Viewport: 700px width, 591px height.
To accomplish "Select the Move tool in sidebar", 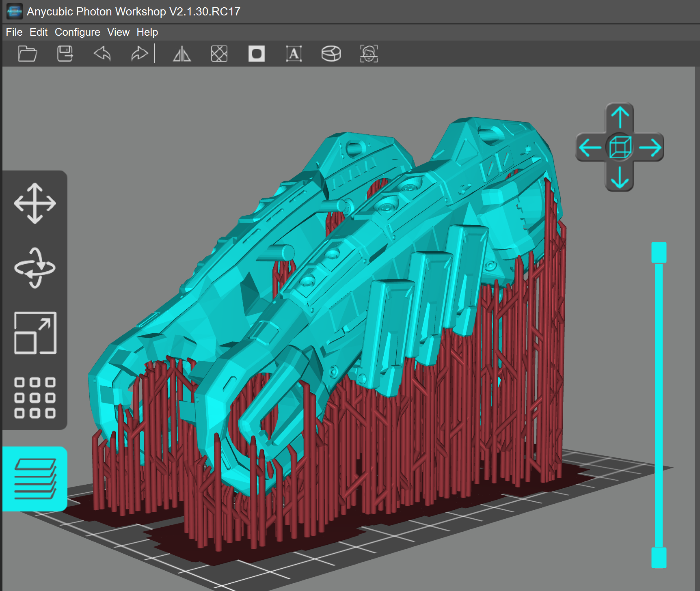I will 35,203.
